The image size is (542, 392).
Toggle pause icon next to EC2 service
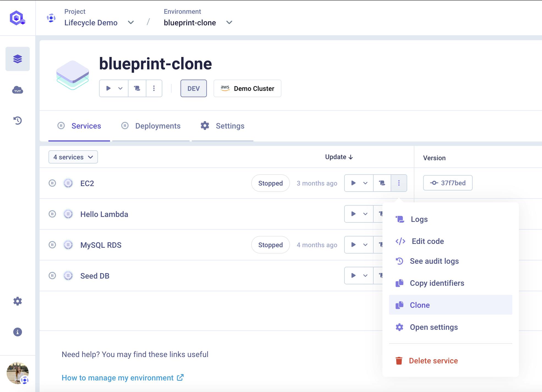[x=52, y=183]
